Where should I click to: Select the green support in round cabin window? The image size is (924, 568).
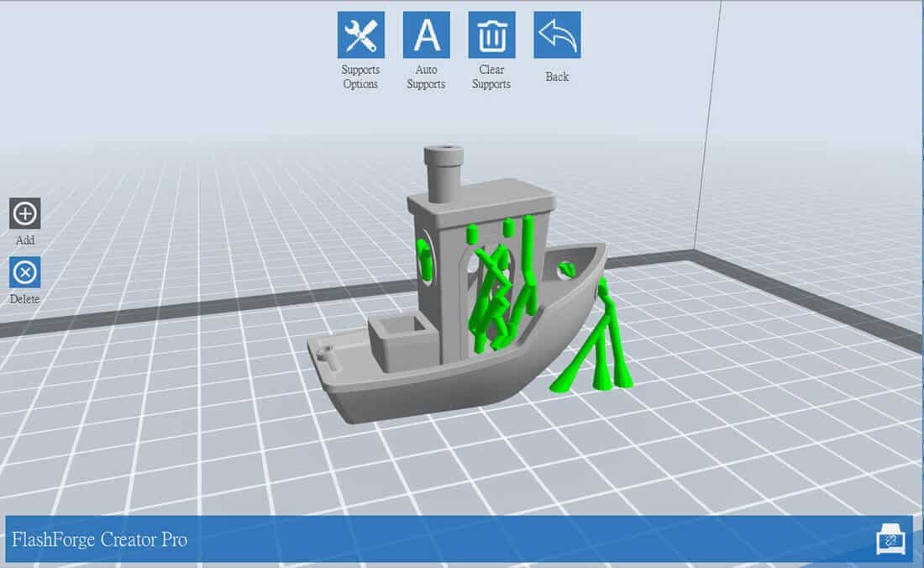(423, 256)
